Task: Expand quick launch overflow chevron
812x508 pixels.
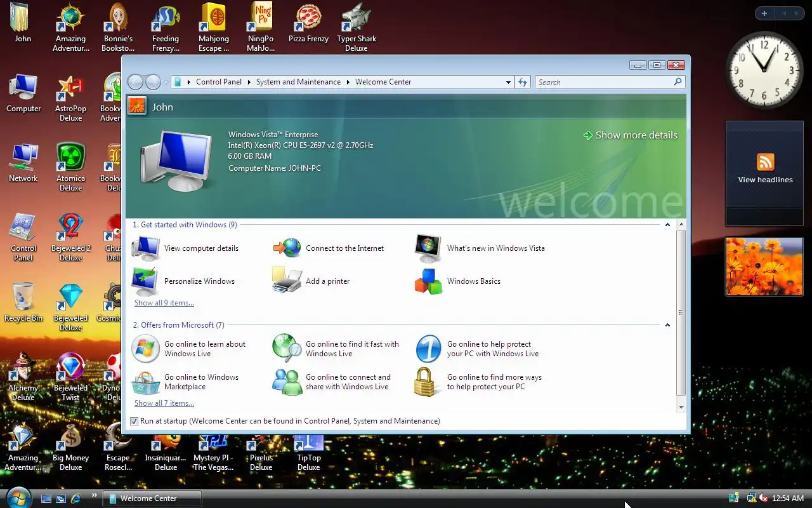Action: click(95, 495)
